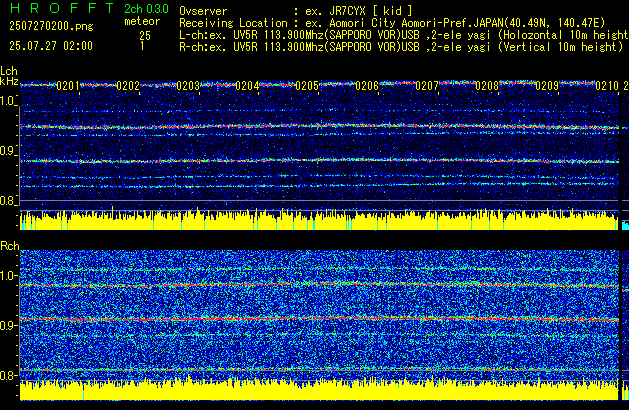
Task: Click the 0201 time marker
Action: point(68,86)
